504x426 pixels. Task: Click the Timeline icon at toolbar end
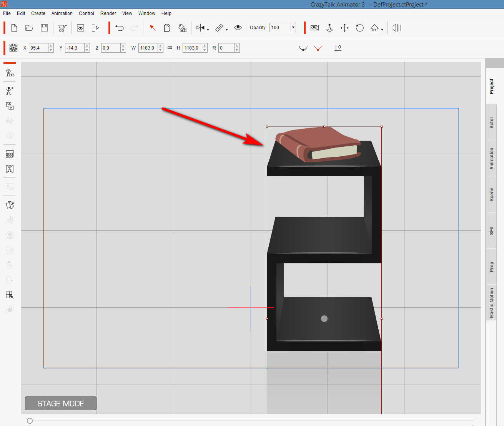pyautogui.click(x=397, y=28)
